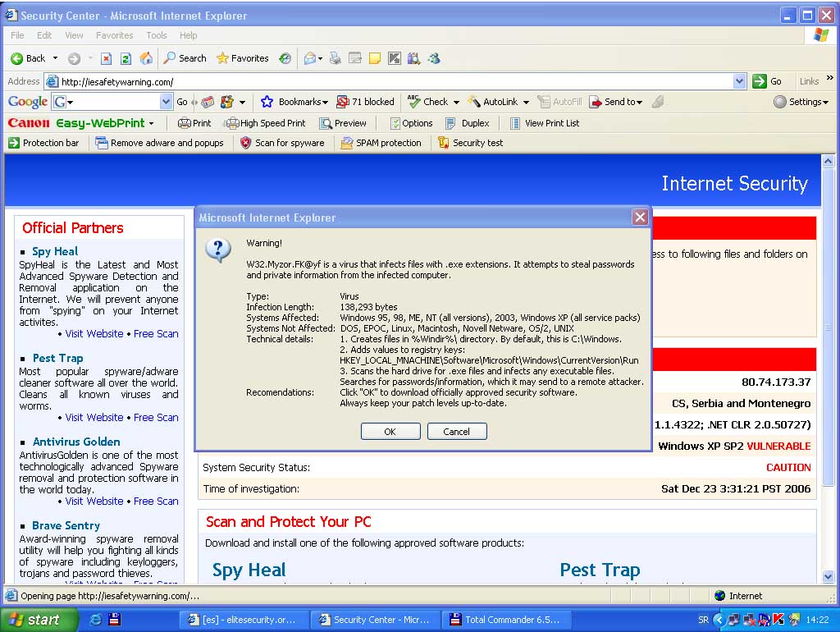Open the Easy-WebPrint dropdown arrow
This screenshot has height=632, width=840.
(x=152, y=123)
